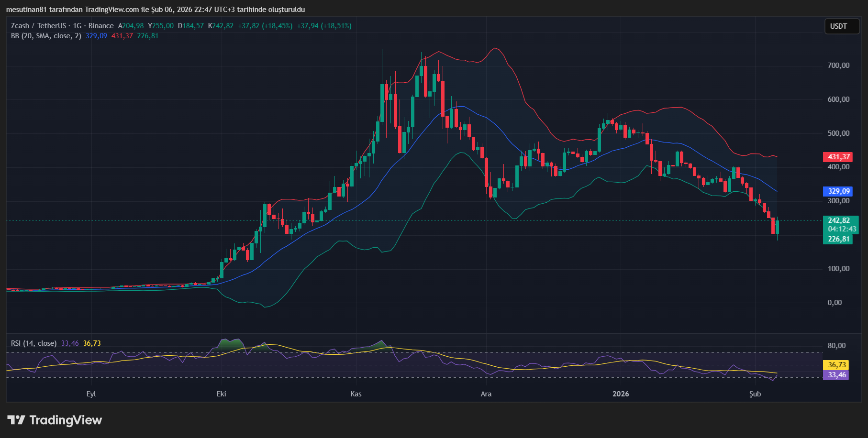Click the green 242,82 current price tag
Viewport: 868px width, 438px height.
coord(838,220)
